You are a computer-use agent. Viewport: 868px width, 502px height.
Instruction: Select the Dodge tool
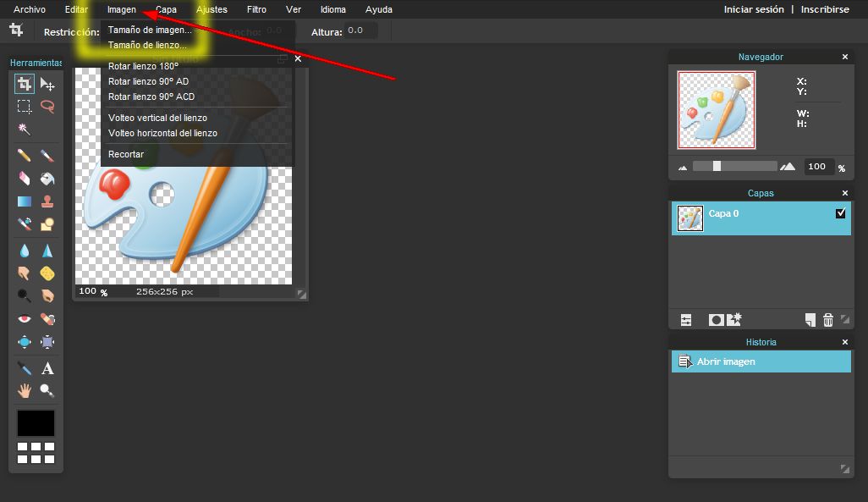tap(24, 296)
